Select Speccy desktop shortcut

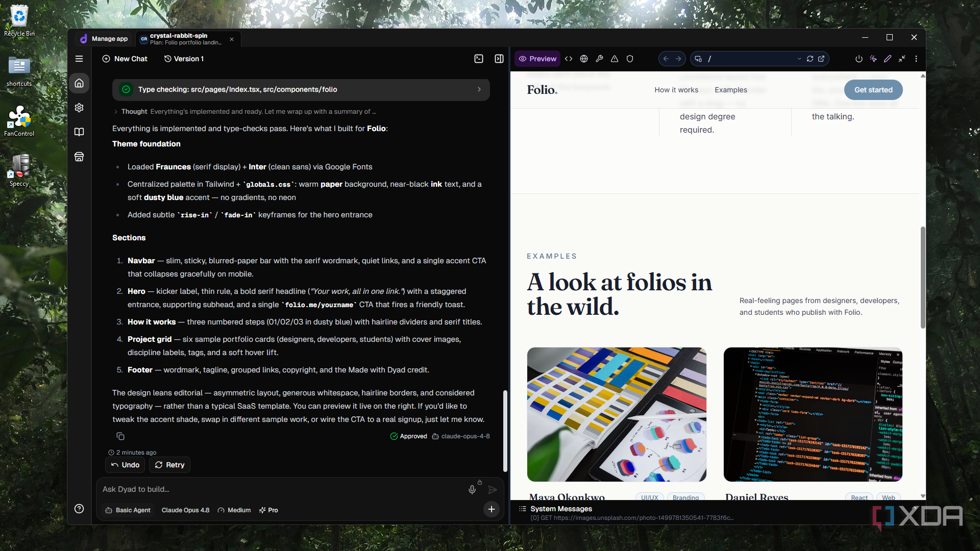click(x=19, y=171)
